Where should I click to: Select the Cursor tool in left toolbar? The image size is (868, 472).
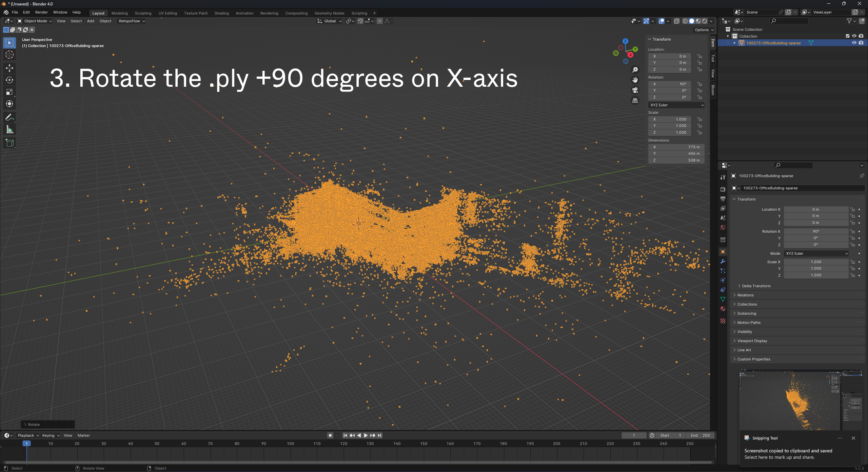(9, 55)
